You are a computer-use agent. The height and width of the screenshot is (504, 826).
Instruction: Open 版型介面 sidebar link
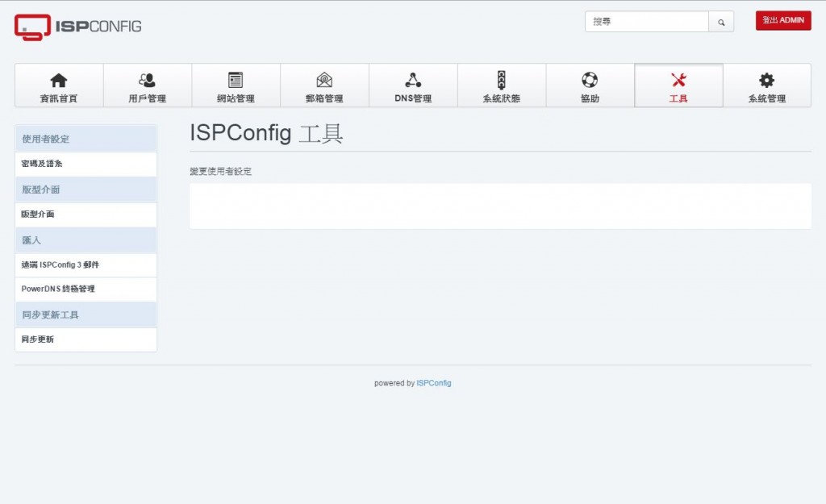click(x=86, y=215)
